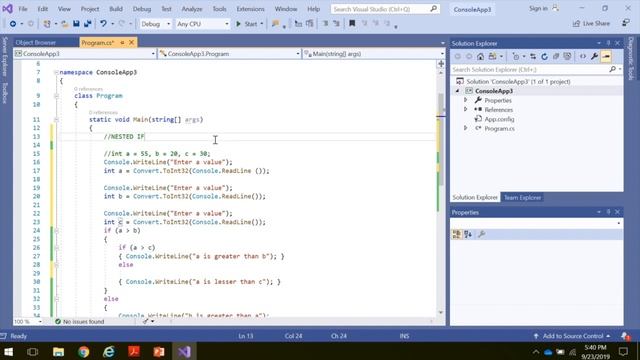Click the Navigate Backward toolbar icon

coord(13,24)
